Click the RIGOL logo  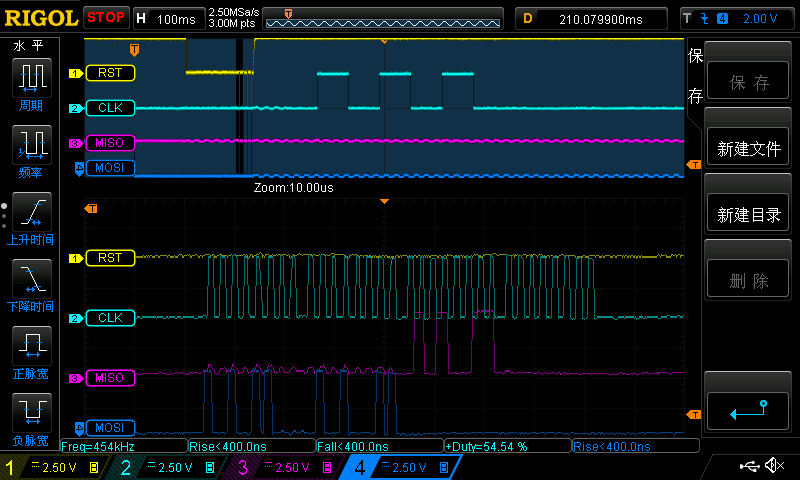pos(41,18)
